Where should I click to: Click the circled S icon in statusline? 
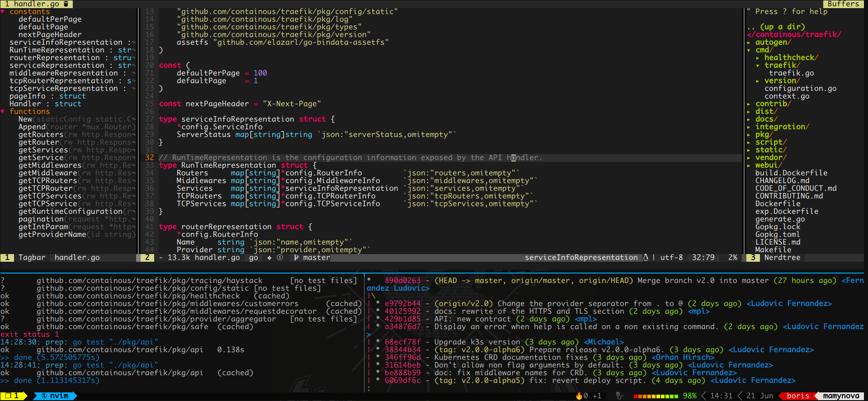(x=280, y=258)
